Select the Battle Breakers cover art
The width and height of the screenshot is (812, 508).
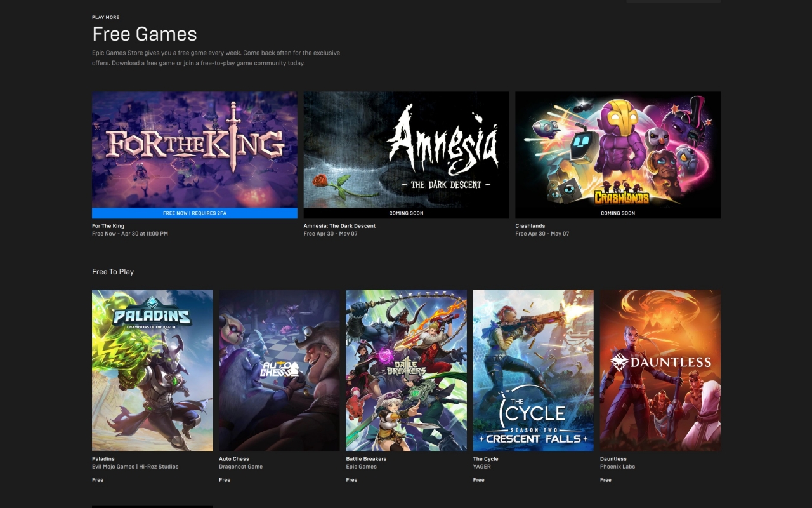pos(406,370)
